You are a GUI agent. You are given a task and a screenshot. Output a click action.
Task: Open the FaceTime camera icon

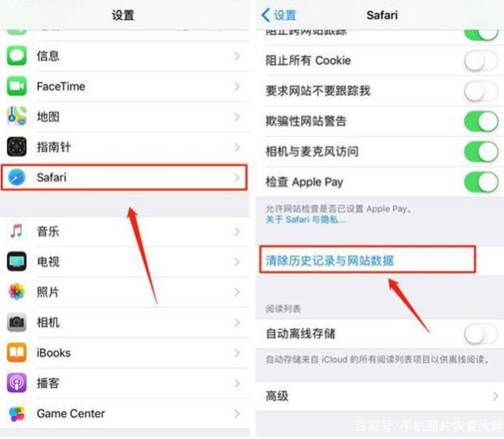click(x=16, y=86)
